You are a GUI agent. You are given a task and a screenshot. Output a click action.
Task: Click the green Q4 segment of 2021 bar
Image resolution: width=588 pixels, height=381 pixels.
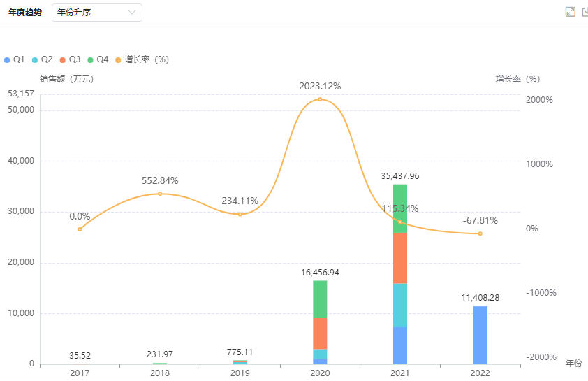pyautogui.click(x=400, y=208)
